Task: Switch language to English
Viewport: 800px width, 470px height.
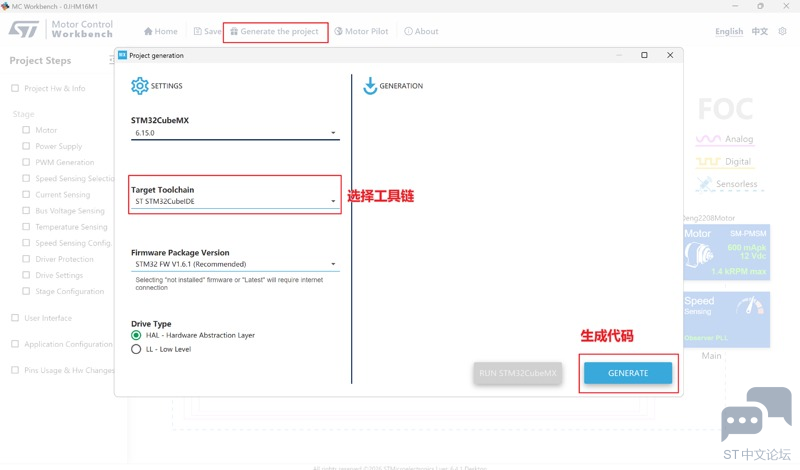Action: (729, 31)
